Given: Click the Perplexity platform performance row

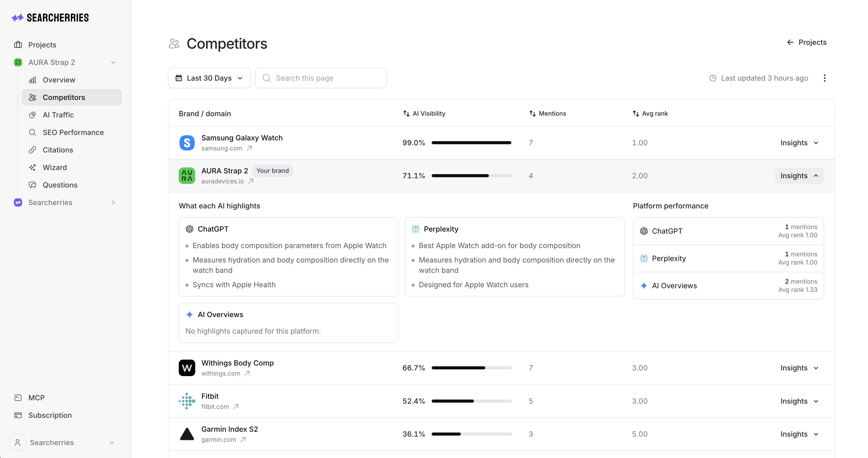Looking at the screenshot, I should pyautogui.click(x=728, y=258).
